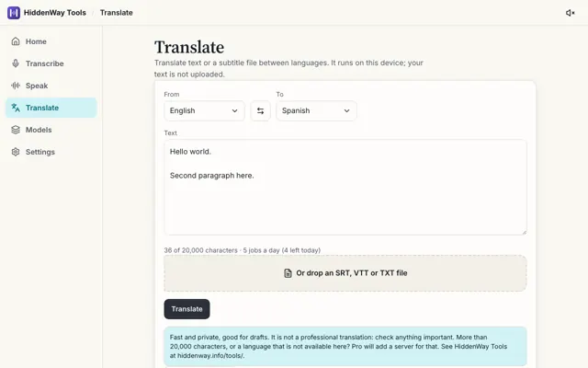
Task: Click the text area resize handle
Action: (524, 232)
